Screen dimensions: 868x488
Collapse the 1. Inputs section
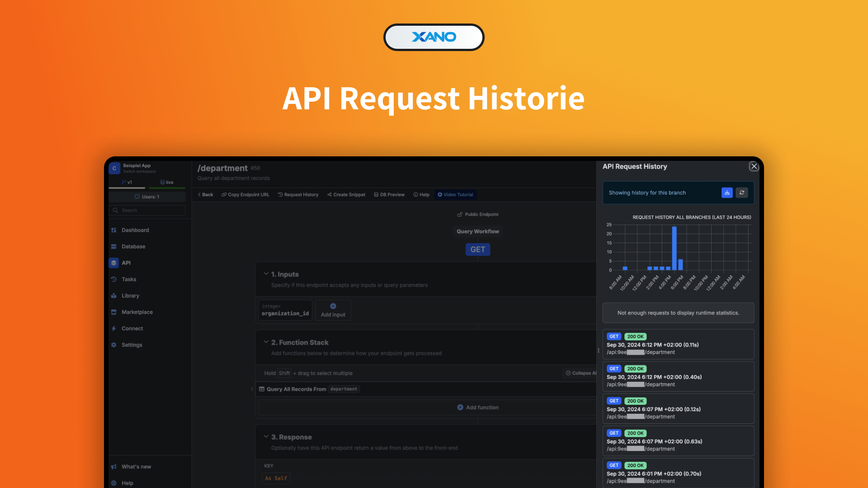(x=266, y=274)
